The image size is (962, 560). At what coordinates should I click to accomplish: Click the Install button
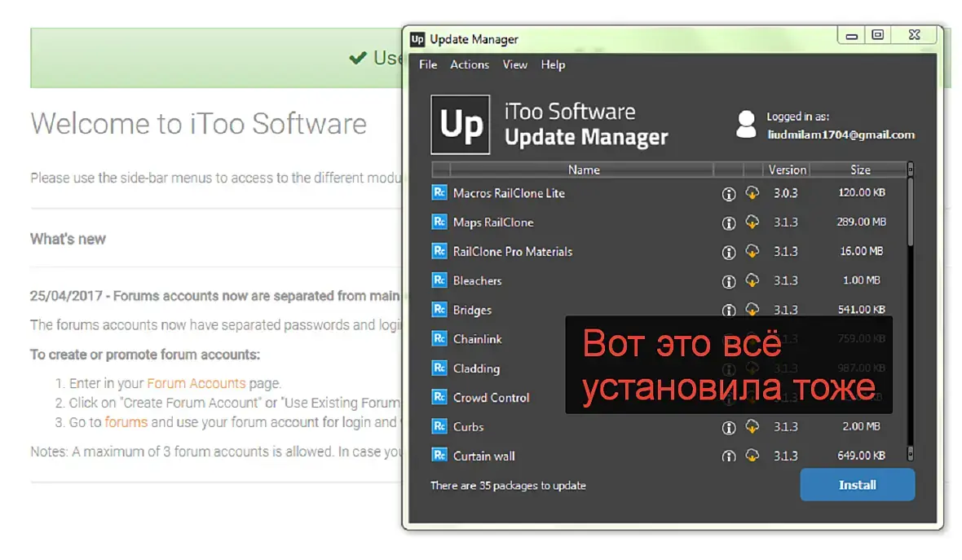coord(857,484)
